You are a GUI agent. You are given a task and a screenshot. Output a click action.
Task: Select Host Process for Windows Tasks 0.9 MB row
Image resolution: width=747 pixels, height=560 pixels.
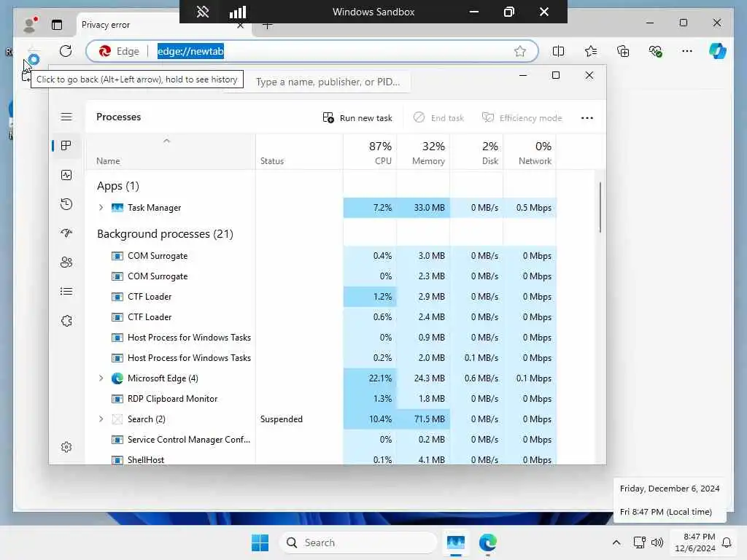pos(322,338)
